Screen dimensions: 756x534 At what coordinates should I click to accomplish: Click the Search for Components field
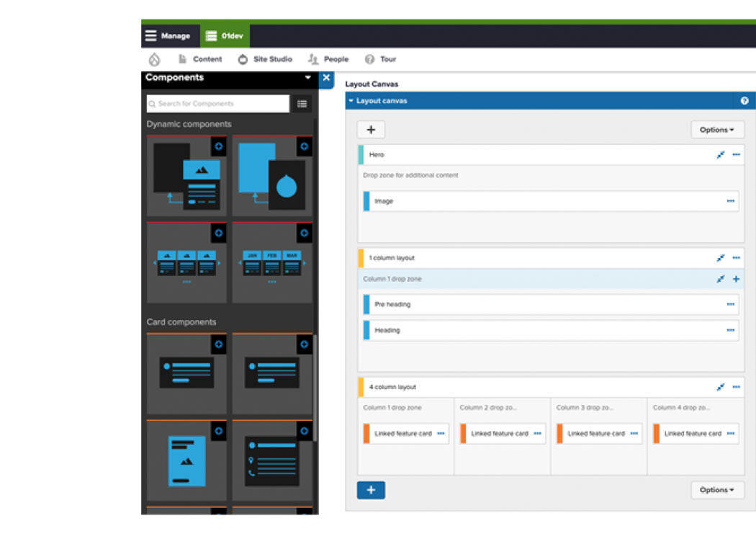coord(216,103)
